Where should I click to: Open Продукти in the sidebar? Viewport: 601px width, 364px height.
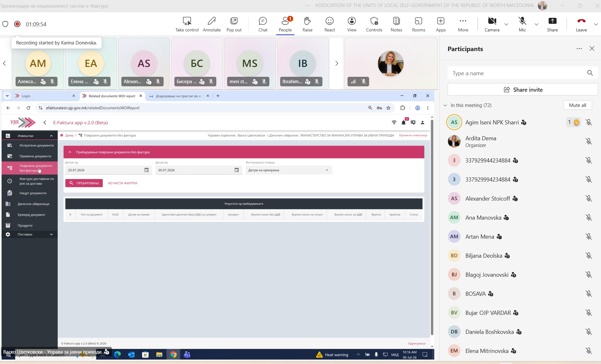[x=30, y=225]
